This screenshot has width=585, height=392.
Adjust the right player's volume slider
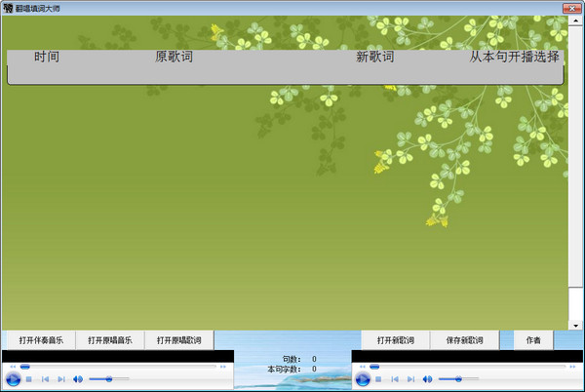(458, 378)
